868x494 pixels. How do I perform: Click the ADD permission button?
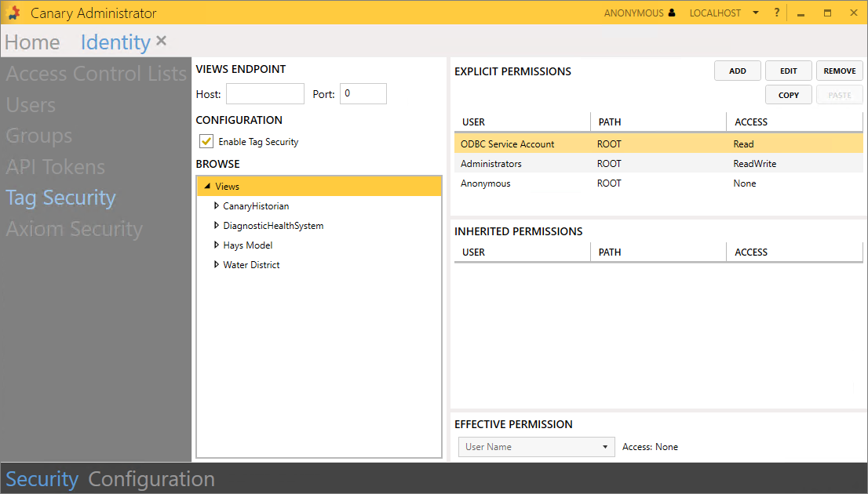click(737, 71)
